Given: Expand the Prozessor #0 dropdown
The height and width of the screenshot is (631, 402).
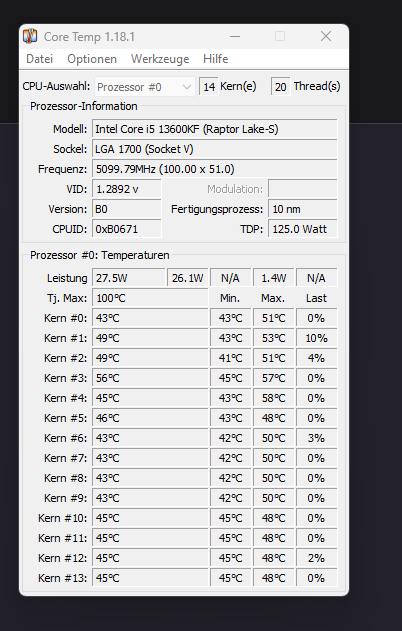Looking at the screenshot, I should pos(144,87).
